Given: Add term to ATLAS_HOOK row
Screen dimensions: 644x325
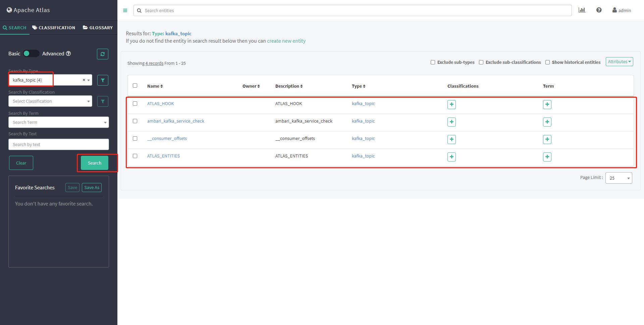Looking at the screenshot, I should click(547, 104).
